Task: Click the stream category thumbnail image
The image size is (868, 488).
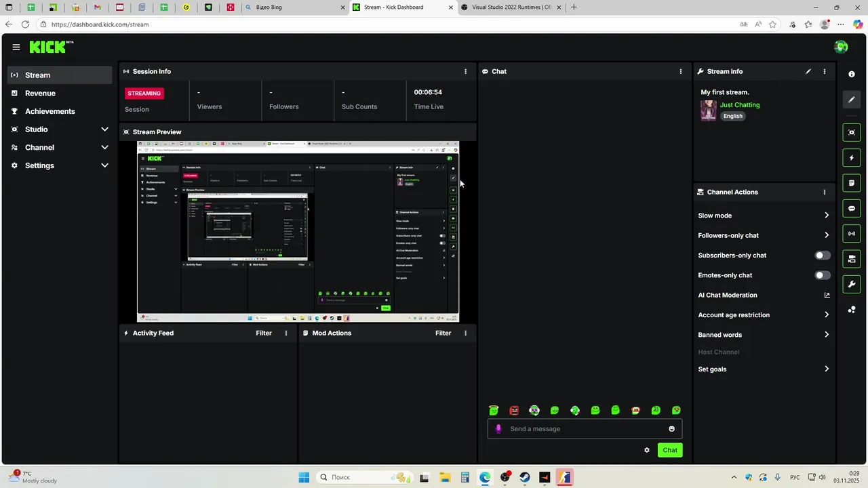Action: [709, 110]
